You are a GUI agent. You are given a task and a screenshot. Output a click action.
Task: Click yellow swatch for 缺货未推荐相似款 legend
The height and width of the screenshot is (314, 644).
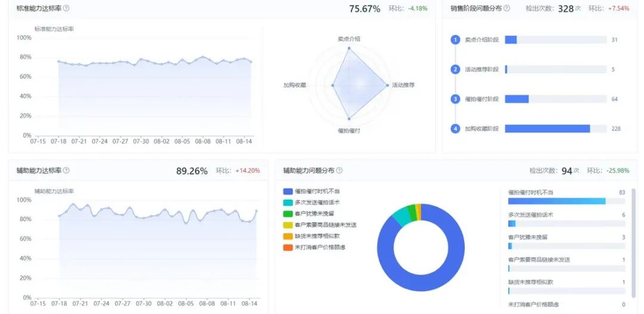[288, 236]
